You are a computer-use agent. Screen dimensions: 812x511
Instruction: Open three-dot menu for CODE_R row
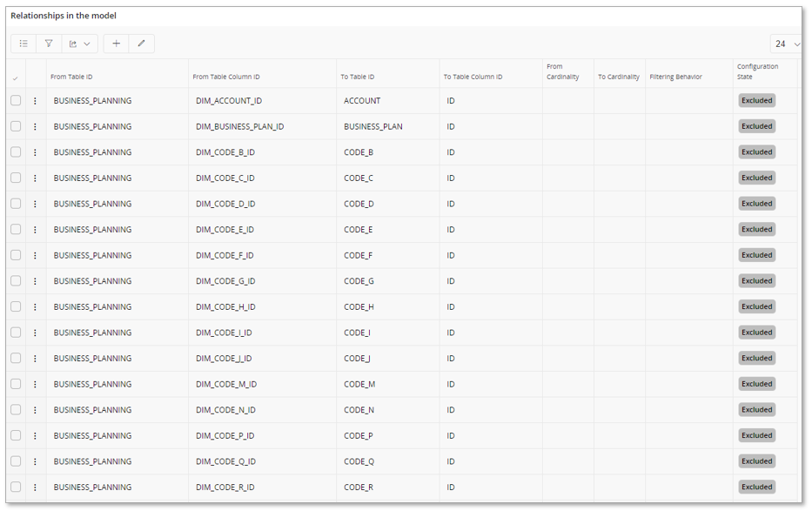tap(36, 487)
